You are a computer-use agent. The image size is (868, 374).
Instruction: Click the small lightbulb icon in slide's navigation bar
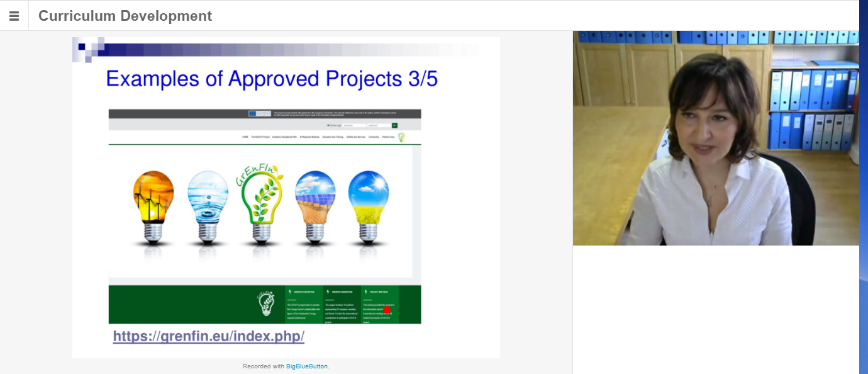pos(401,137)
